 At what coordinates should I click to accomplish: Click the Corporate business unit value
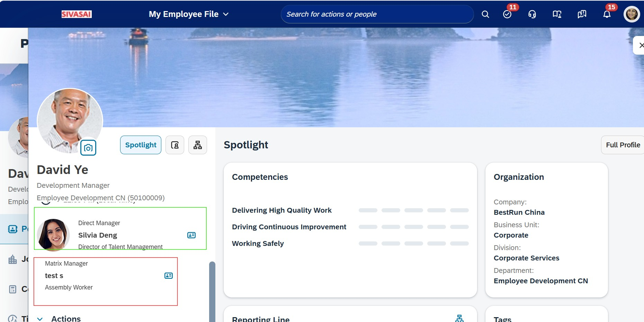point(511,235)
